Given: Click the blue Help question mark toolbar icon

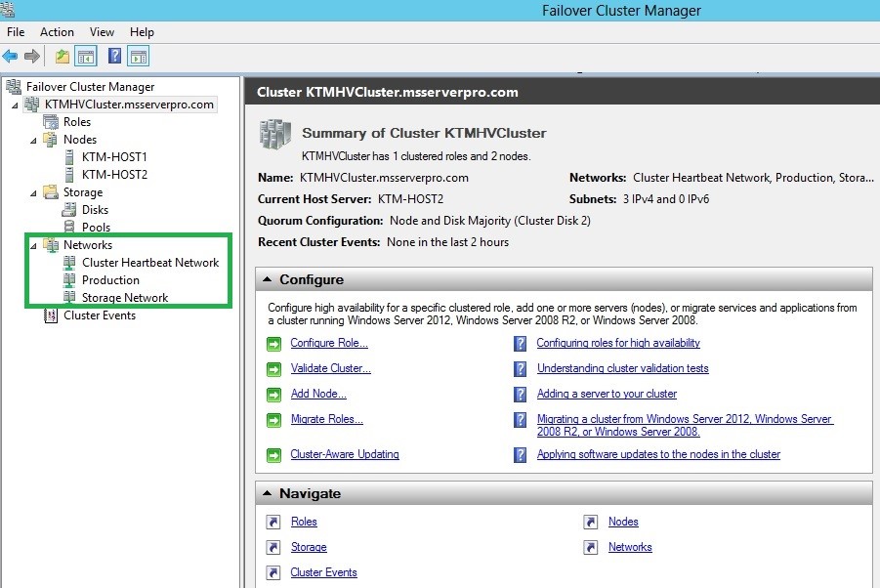Looking at the screenshot, I should point(114,56).
